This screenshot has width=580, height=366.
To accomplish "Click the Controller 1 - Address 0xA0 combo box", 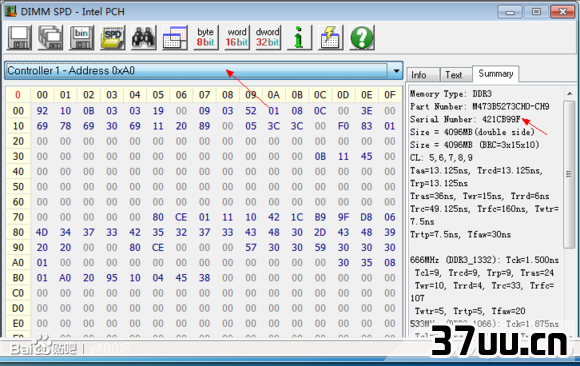I will tap(203, 71).
